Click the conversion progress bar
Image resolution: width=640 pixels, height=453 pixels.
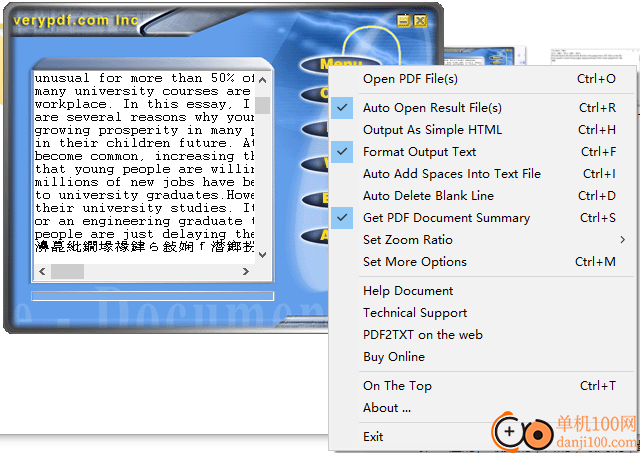[153, 296]
